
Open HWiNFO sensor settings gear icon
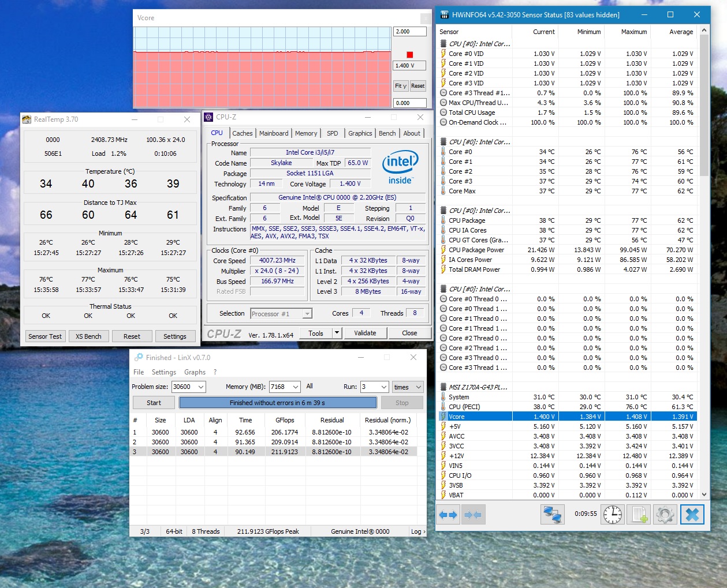665,514
